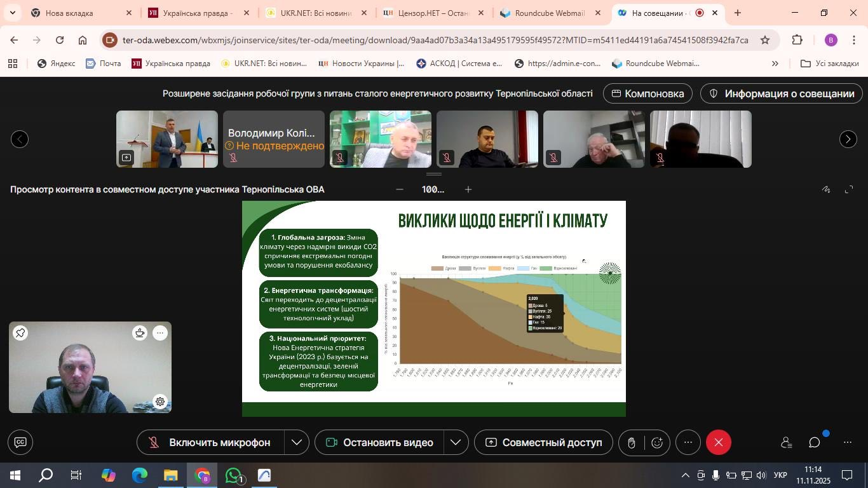Enter full screen for shared content
The width and height of the screenshot is (868, 488).
point(849,189)
